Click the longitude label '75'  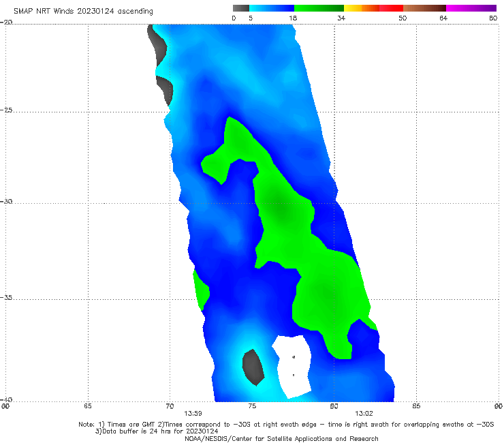click(x=252, y=406)
